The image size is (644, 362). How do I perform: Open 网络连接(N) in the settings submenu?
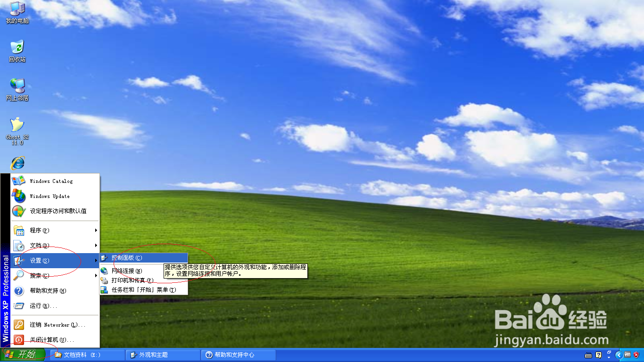pos(144,271)
